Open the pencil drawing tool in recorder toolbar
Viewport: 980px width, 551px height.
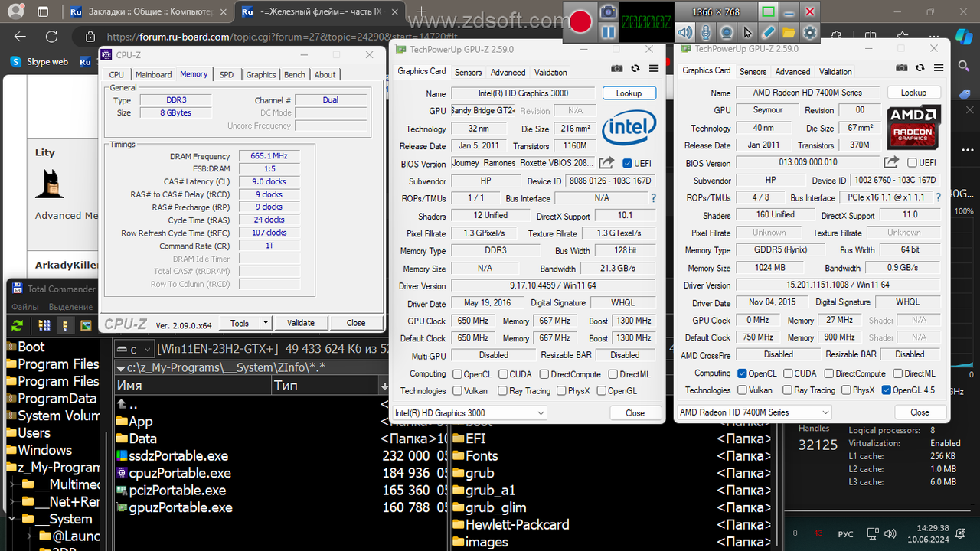click(x=768, y=32)
